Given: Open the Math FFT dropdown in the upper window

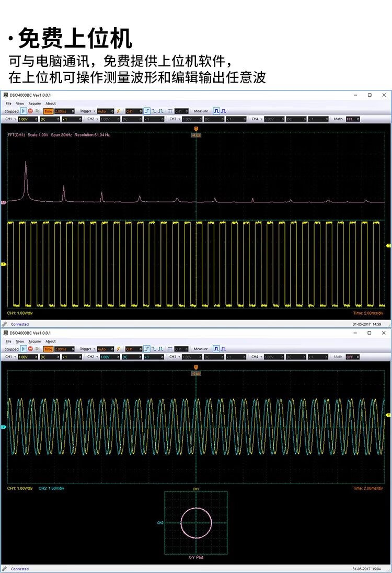Looking at the screenshot, I should tap(353, 119).
